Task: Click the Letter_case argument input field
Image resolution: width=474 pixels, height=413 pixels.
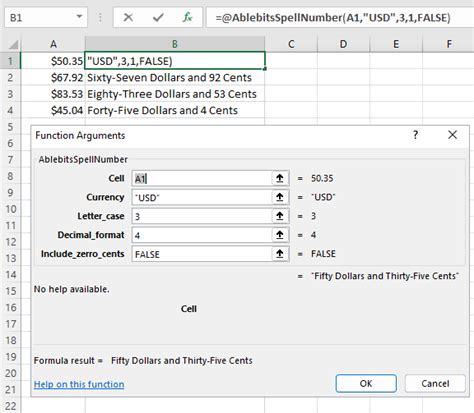Action: click(x=202, y=216)
